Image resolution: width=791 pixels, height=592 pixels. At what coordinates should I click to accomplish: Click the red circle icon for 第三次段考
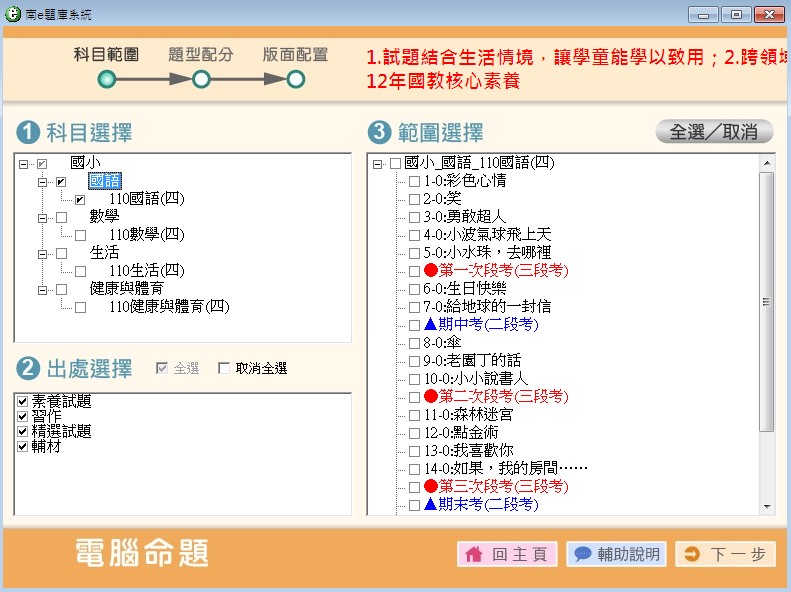coord(430,486)
